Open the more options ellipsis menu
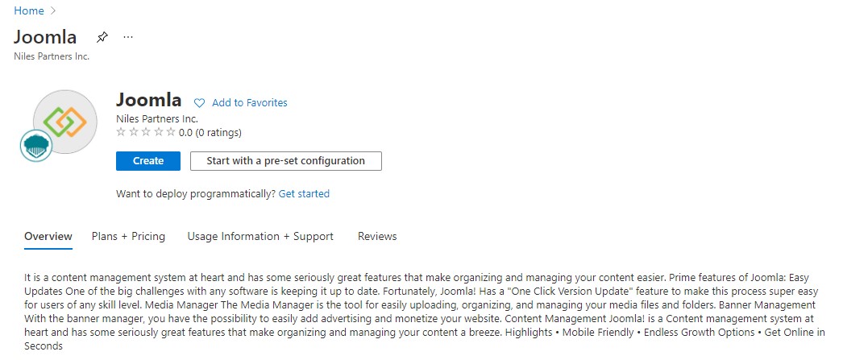 (128, 37)
